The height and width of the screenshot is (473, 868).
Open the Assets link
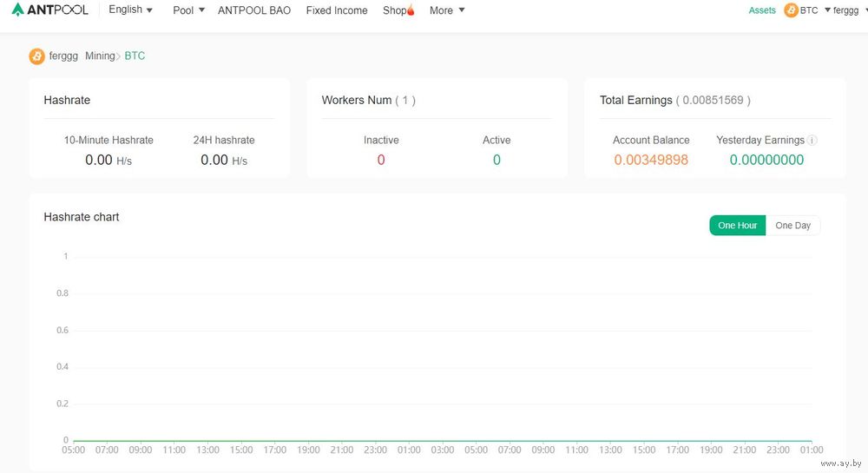coord(762,10)
